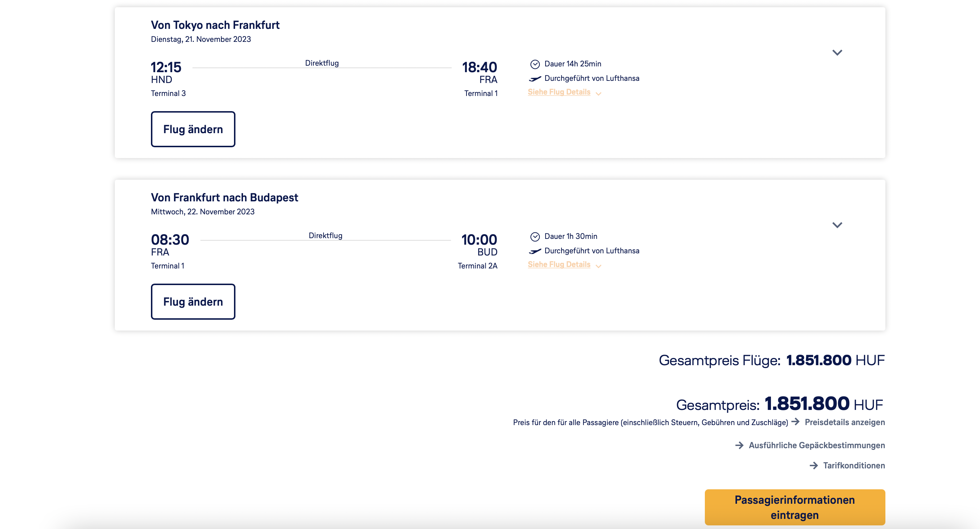This screenshot has width=980, height=529.
Task: Open Siehe Flug Details for the Budapest flight
Action: (559, 264)
